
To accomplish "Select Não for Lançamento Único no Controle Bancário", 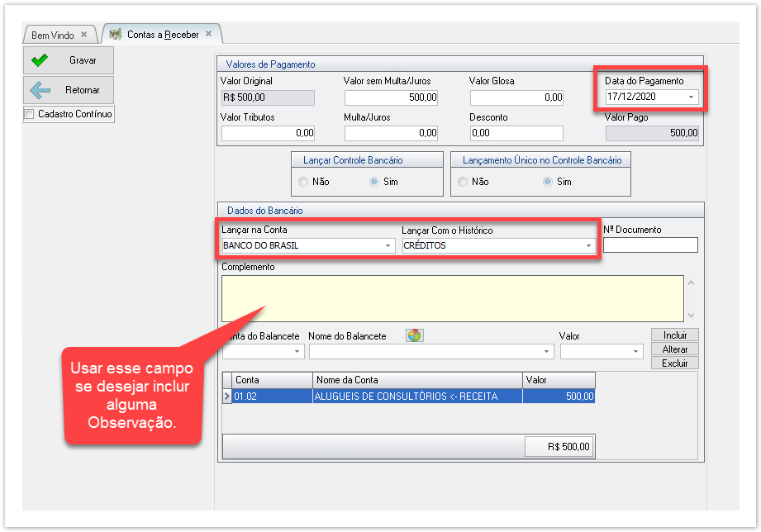I will (x=463, y=182).
